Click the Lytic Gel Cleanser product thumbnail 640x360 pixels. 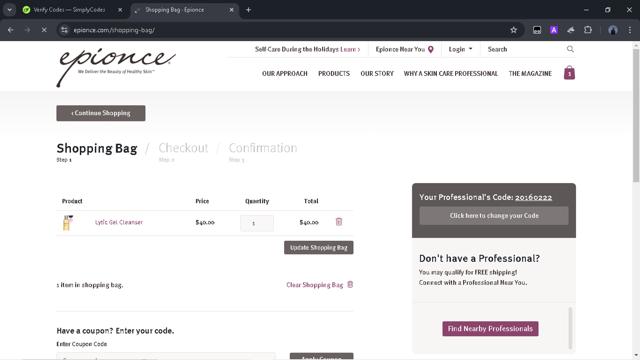tap(67, 222)
